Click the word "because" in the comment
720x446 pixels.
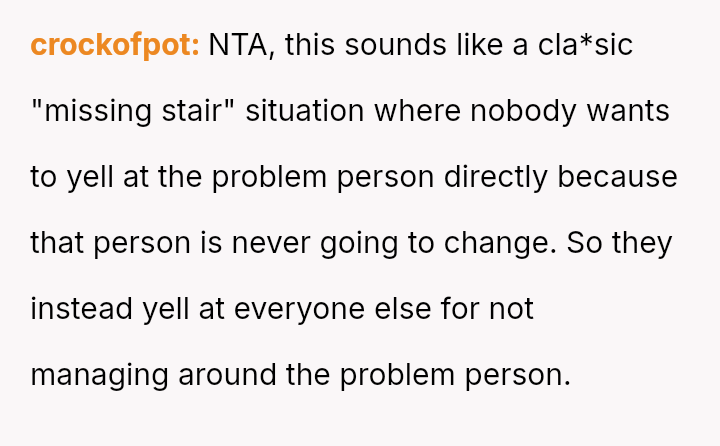point(617,177)
